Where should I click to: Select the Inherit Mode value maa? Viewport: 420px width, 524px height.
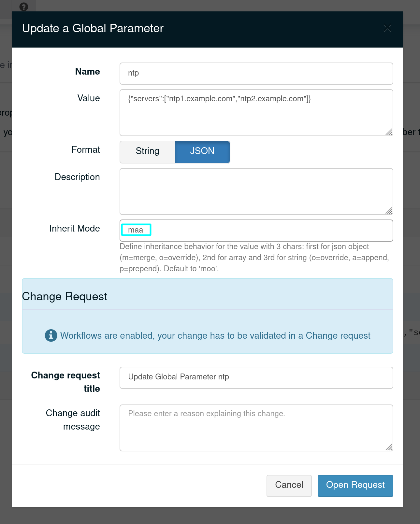click(136, 230)
